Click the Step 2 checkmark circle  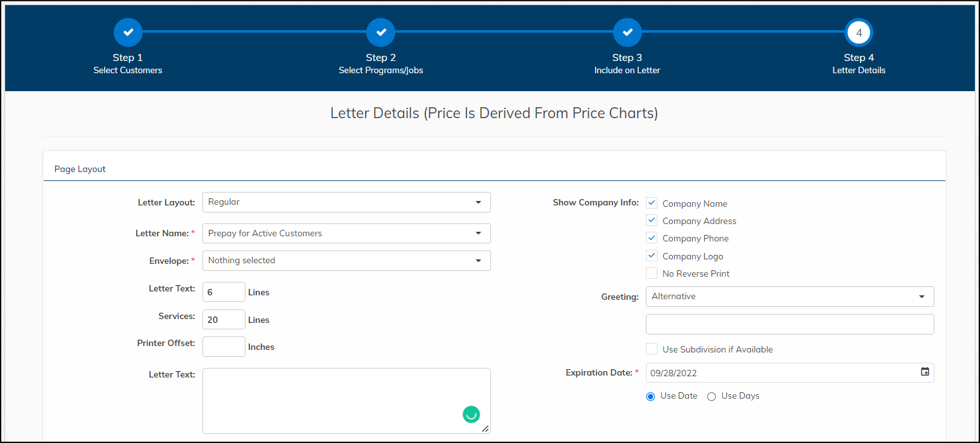click(380, 32)
